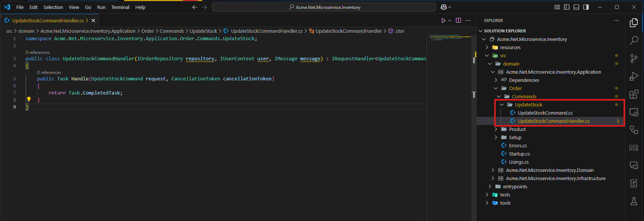Screen dimensions: 644x221
Task: Open the Go menu
Action: coord(88,7)
